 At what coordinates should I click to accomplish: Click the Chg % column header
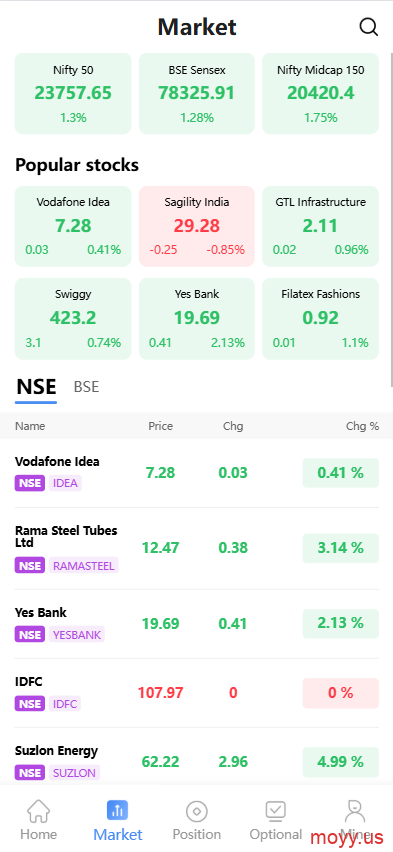click(x=363, y=426)
